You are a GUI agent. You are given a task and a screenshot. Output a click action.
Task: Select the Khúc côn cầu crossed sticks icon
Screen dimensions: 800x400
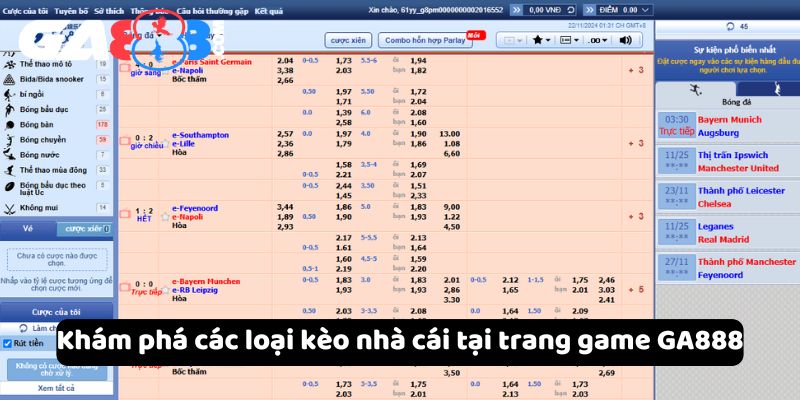pos(9,208)
